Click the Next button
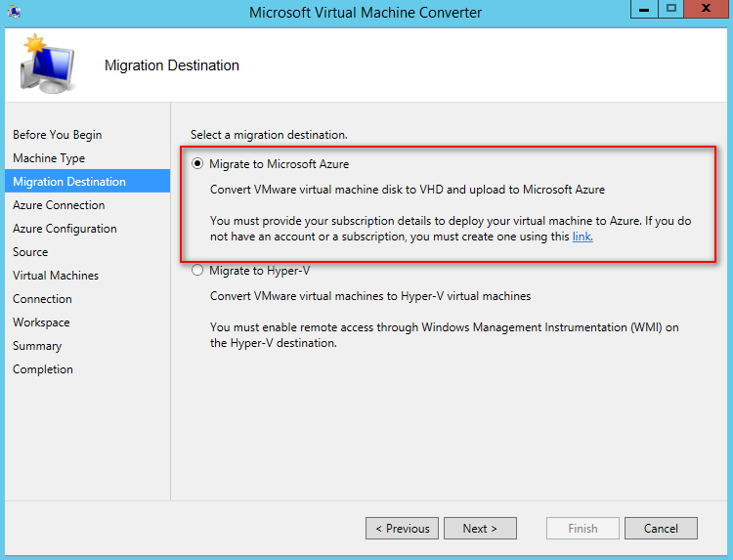733x560 pixels. pos(480,528)
